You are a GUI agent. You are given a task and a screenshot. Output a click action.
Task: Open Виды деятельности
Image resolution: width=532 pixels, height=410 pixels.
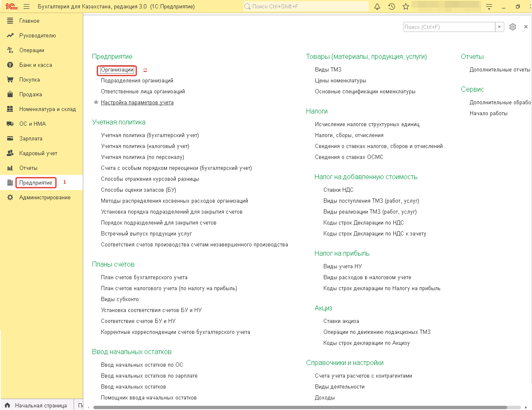pyautogui.click(x=340, y=387)
